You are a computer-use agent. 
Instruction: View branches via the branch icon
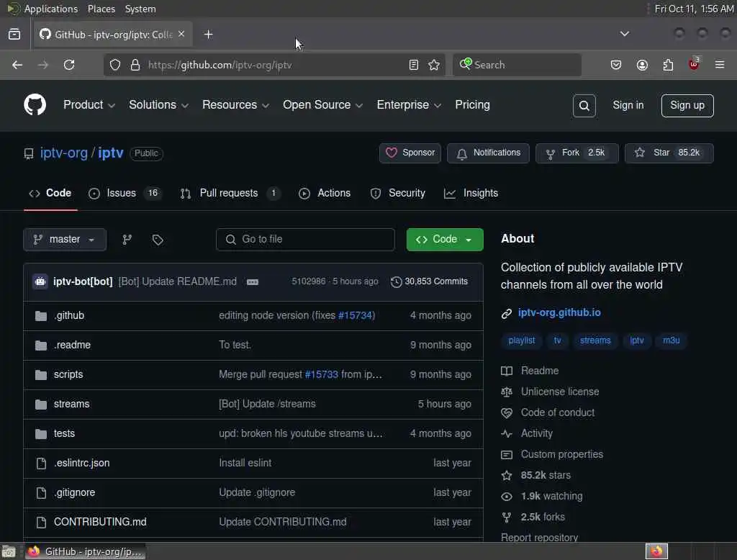[x=127, y=240]
